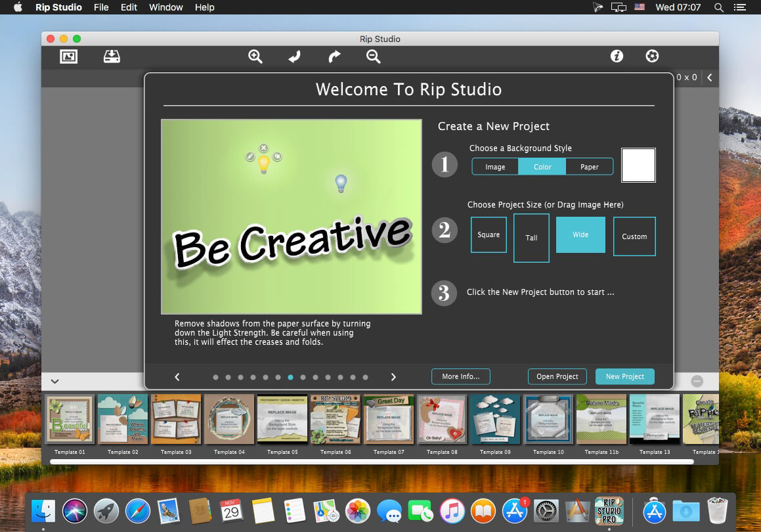The image size is (761, 532).
Task: Open the File menu
Action: (x=101, y=7)
